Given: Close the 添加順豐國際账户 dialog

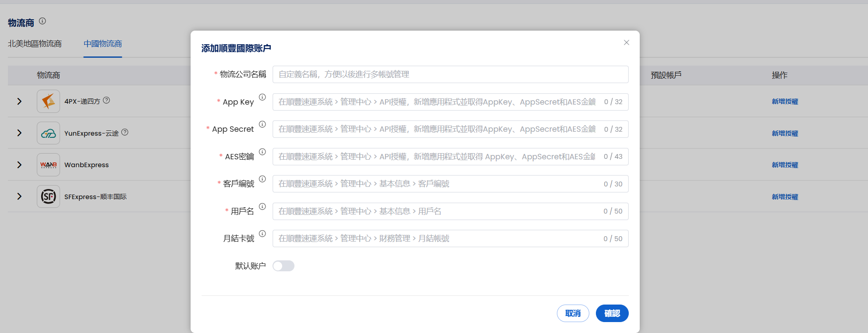Looking at the screenshot, I should (627, 42).
